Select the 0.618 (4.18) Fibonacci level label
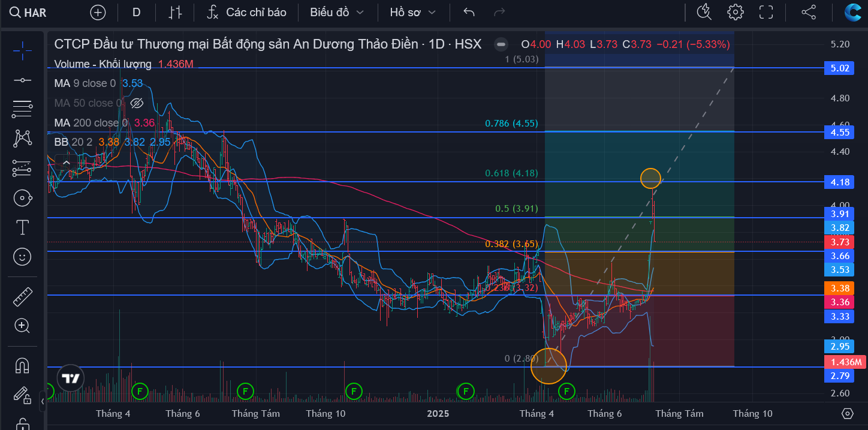Viewport: 868px width, 430px height. (x=511, y=173)
